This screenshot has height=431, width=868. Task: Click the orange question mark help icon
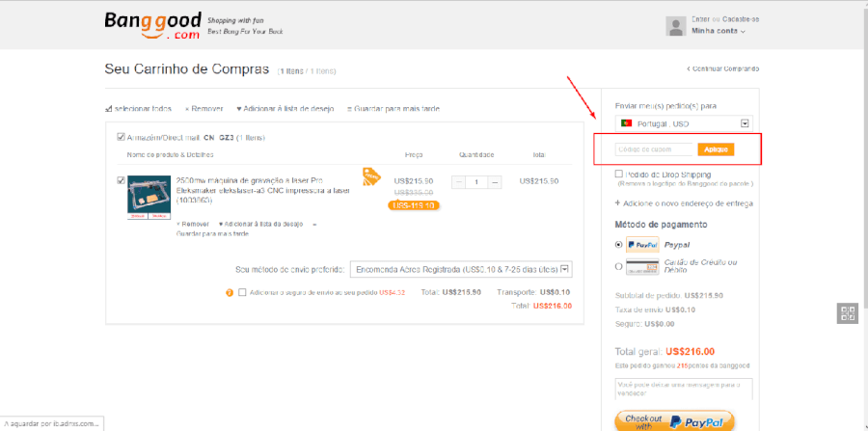coord(230,293)
